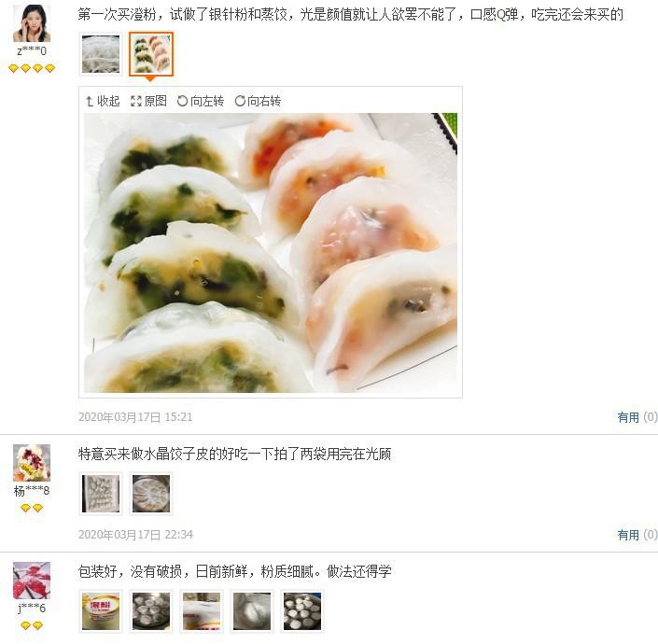Select the noodle thumbnail in first review

[x=101, y=54]
